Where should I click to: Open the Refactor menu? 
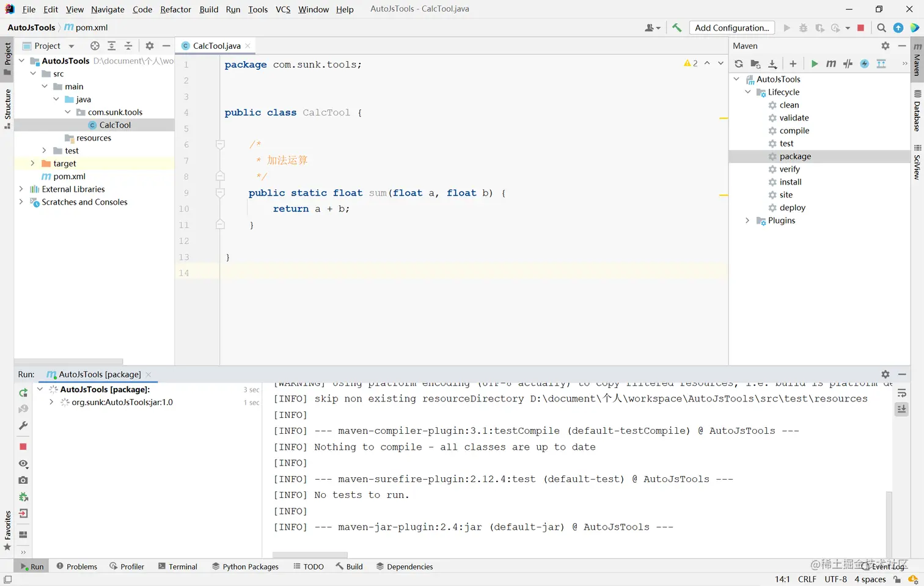pyautogui.click(x=175, y=9)
